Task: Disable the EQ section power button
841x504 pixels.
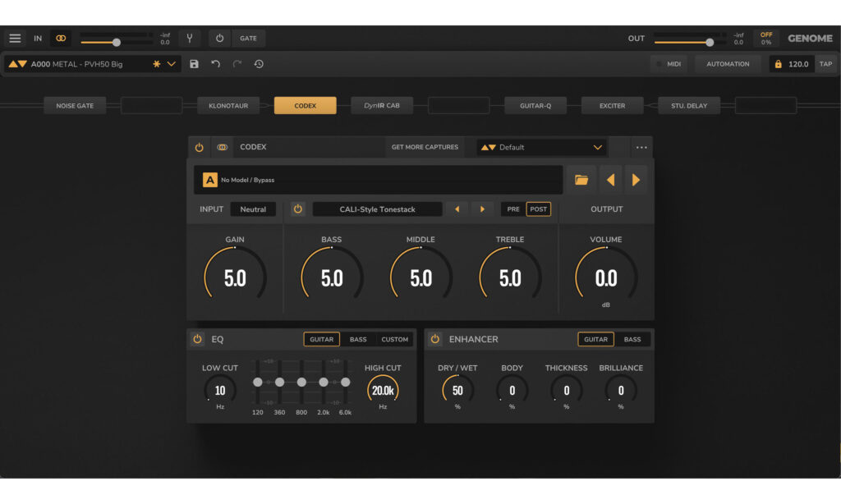Action: click(197, 339)
